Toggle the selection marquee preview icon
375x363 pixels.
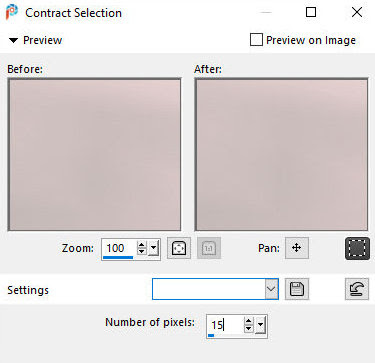tap(357, 248)
